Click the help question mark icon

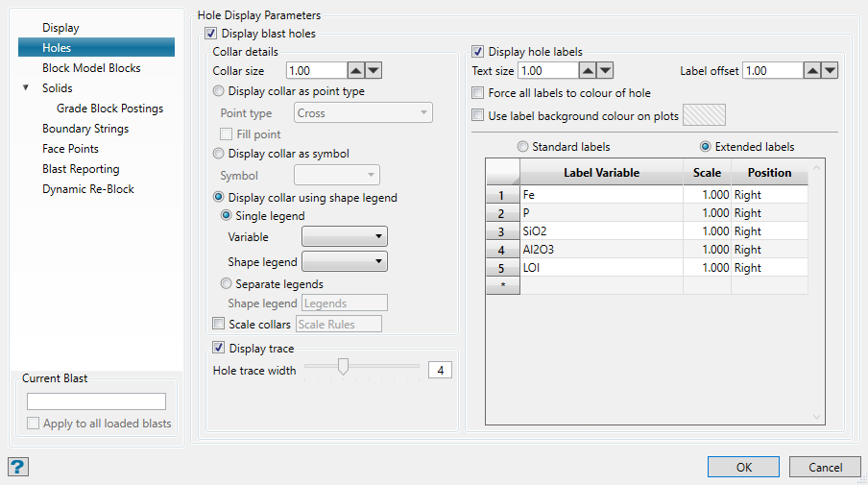[x=18, y=467]
